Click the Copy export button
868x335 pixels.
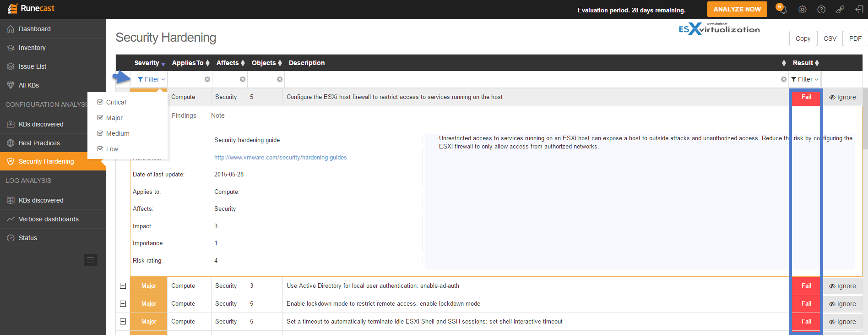click(803, 38)
